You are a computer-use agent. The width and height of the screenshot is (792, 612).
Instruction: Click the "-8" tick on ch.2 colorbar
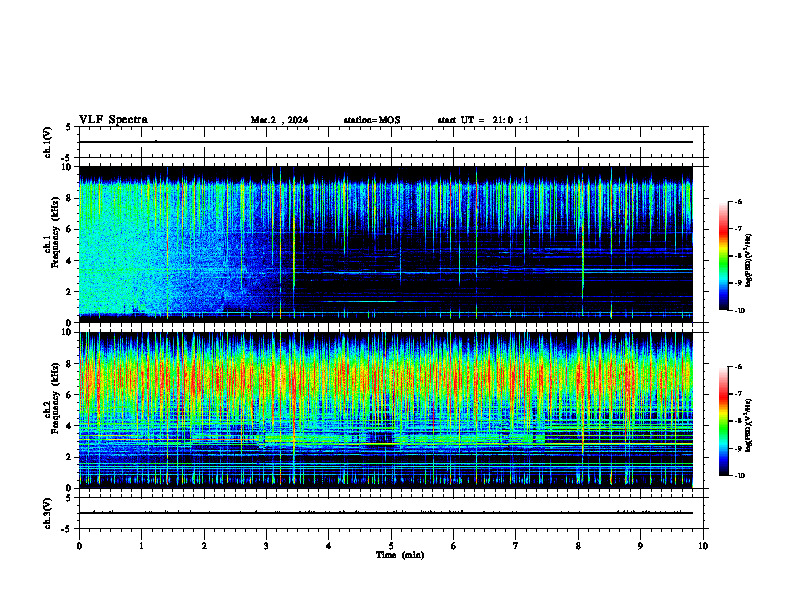pyautogui.click(x=738, y=421)
